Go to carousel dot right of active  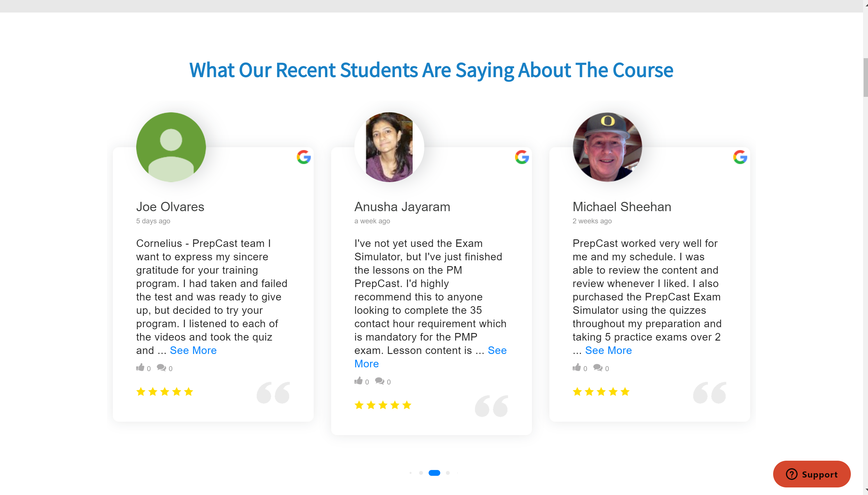coord(448,473)
